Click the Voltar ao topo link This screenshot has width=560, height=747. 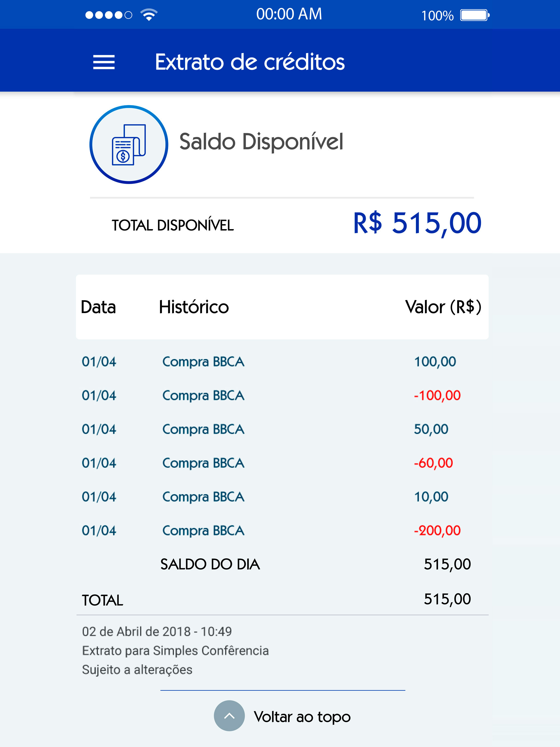(x=302, y=717)
